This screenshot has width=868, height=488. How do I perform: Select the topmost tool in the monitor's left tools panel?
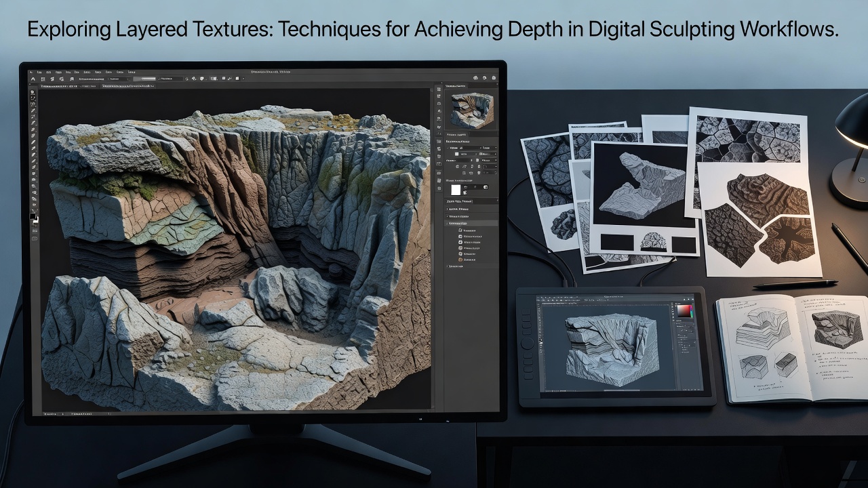[32, 92]
